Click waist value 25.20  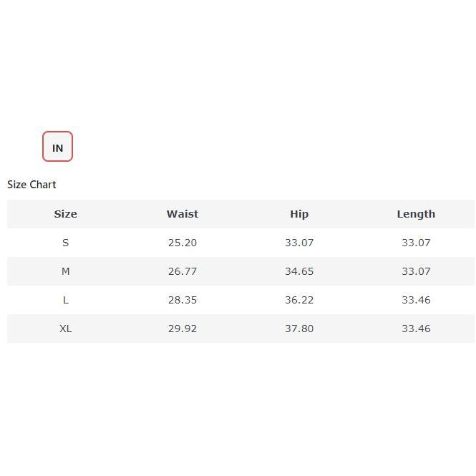(183, 243)
